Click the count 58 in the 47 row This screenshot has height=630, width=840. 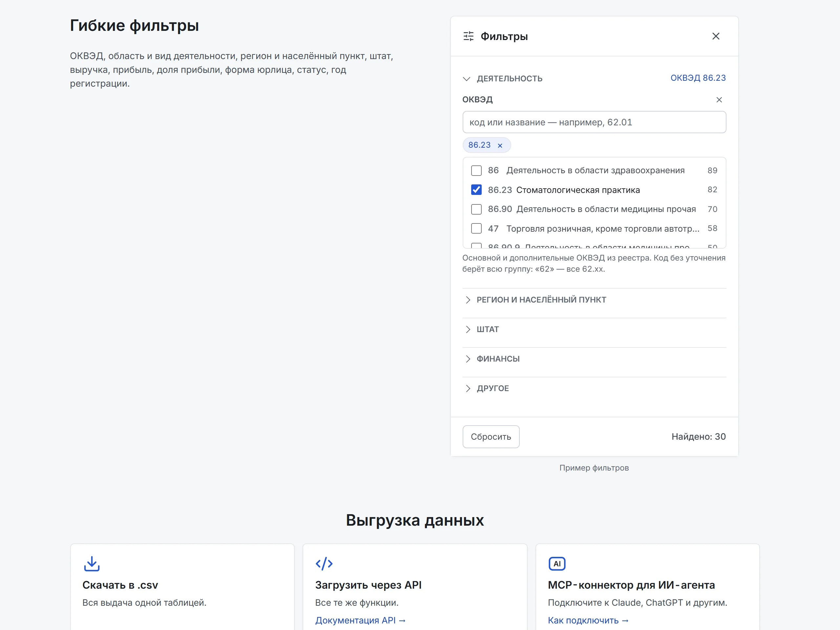click(x=712, y=228)
